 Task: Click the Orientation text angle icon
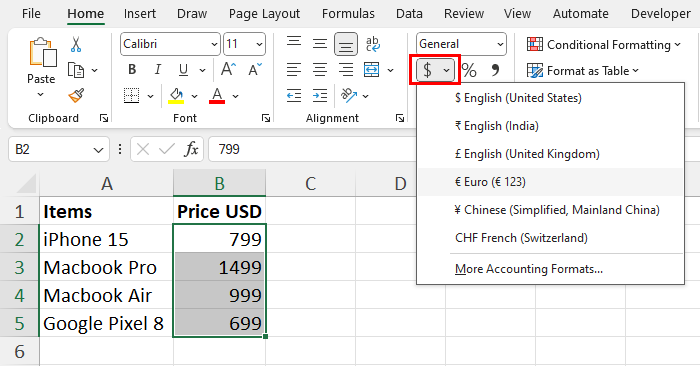tap(349, 96)
